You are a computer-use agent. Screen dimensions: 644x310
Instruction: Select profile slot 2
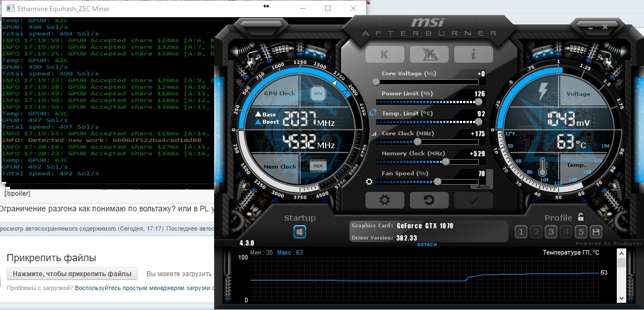[x=536, y=232]
